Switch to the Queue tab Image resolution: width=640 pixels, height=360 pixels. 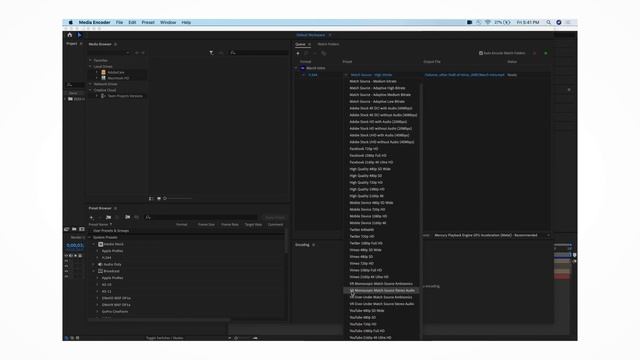pos(300,44)
